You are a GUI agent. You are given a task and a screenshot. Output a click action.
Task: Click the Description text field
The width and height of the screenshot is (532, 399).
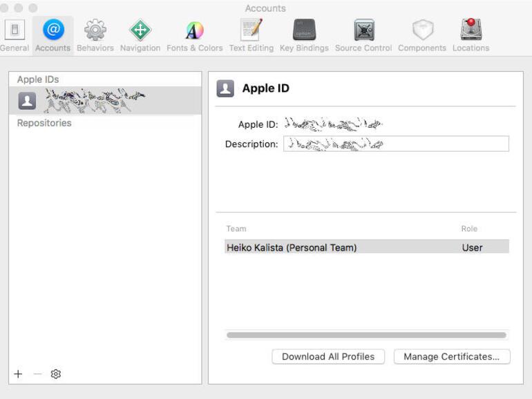397,144
